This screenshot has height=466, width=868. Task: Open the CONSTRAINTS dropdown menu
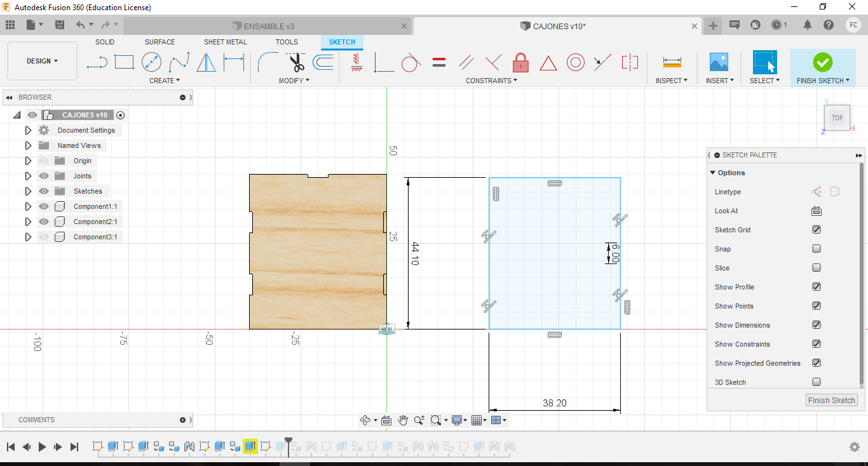491,81
